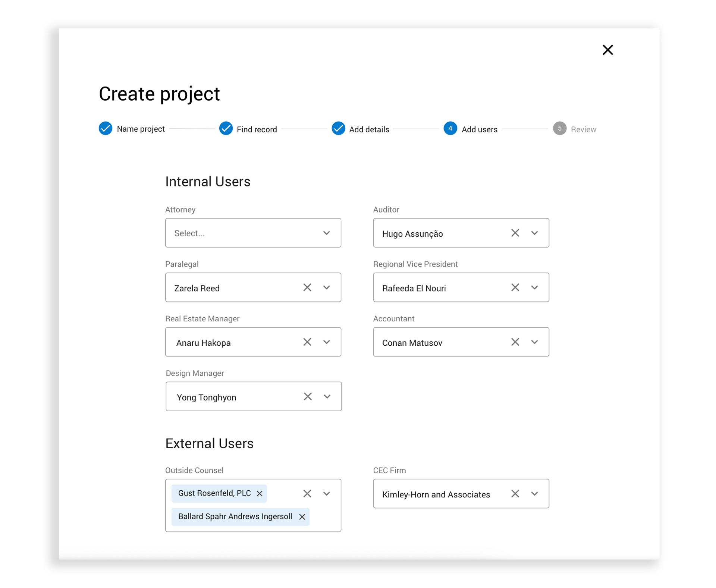Expand the Accountant dropdown chevron
Image resolution: width=716 pixels, height=588 pixels.
pos(534,342)
